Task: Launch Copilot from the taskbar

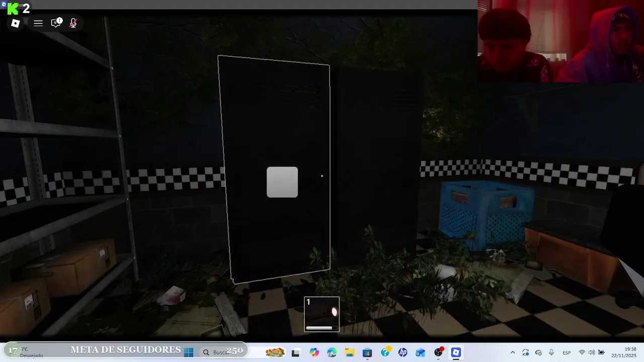Action: pos(314,352)
